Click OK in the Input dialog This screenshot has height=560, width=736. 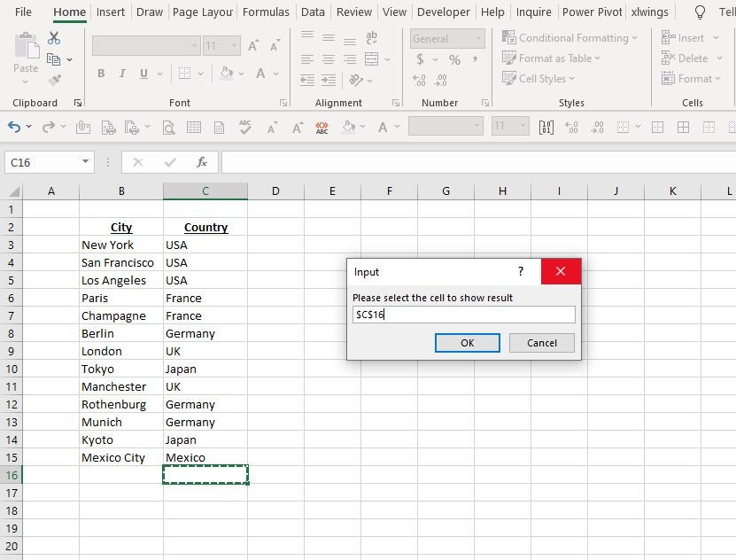467,343
